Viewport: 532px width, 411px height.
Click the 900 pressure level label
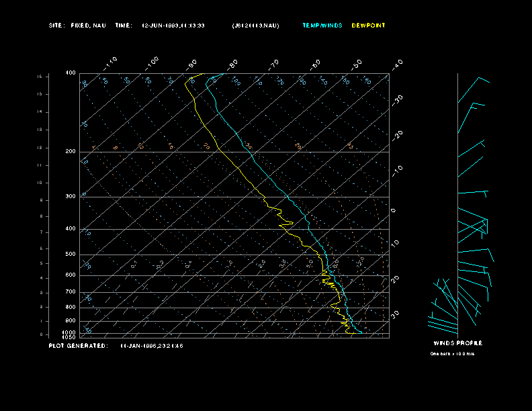[x=71, y=321]
